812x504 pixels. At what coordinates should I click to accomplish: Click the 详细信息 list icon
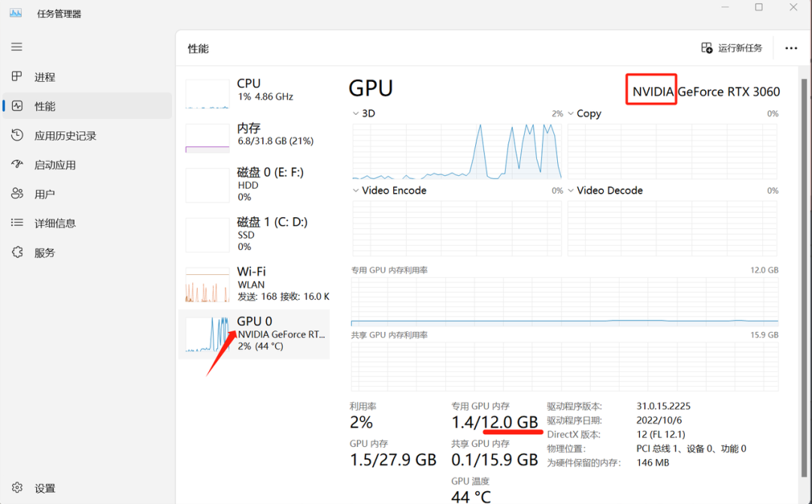(17, 222)
